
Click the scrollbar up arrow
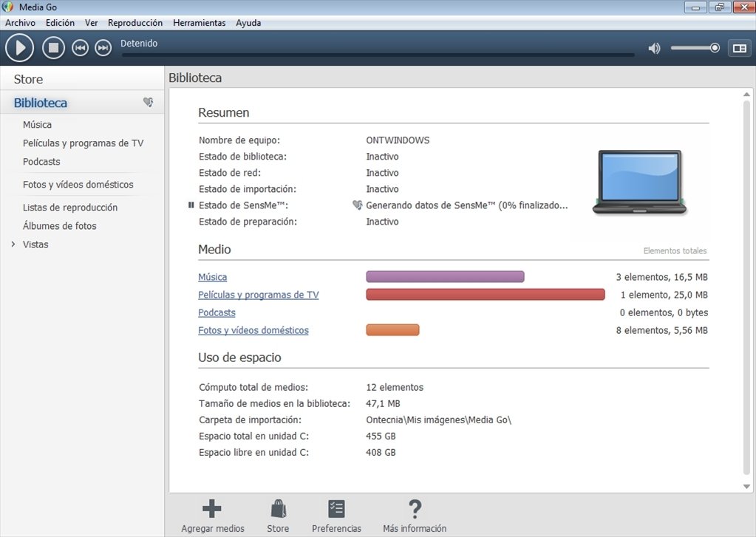click(746, 95)
